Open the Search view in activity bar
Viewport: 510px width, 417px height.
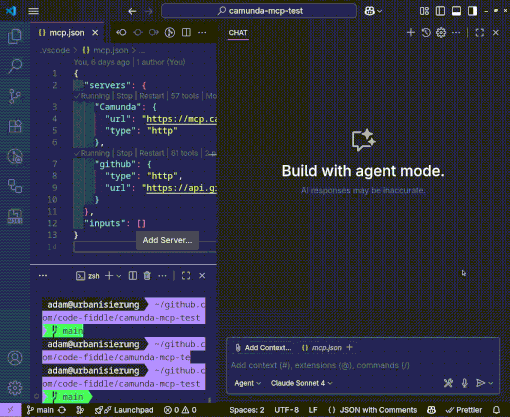click(x=15, y=66)
